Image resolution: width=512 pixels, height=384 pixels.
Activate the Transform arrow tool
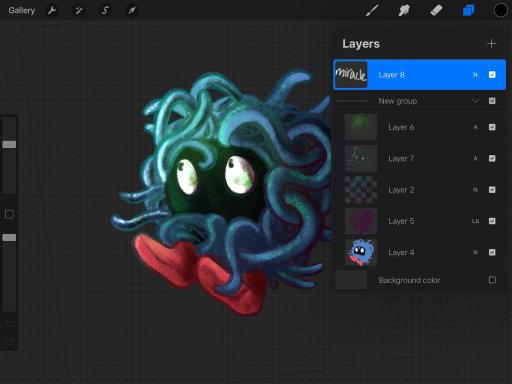pyautogui.click(x=132, y=10)
